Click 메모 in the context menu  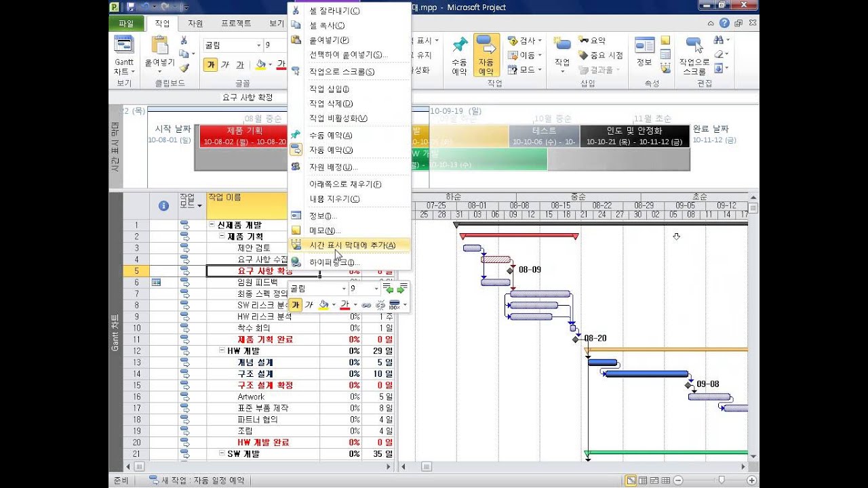click(x=350, y=230)
